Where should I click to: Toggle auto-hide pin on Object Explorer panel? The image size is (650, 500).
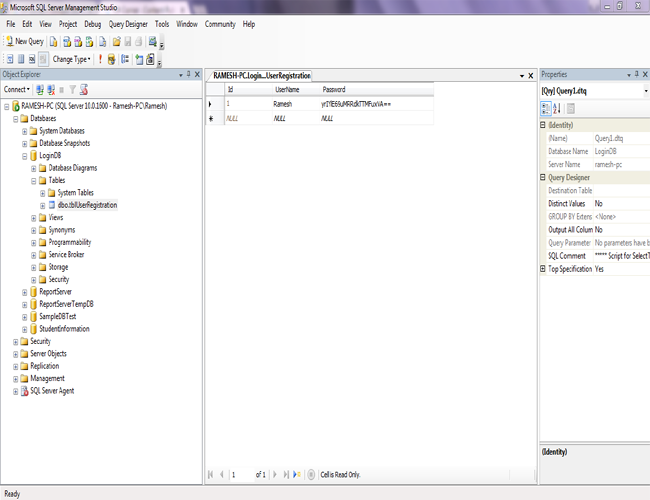click(189, 74)
